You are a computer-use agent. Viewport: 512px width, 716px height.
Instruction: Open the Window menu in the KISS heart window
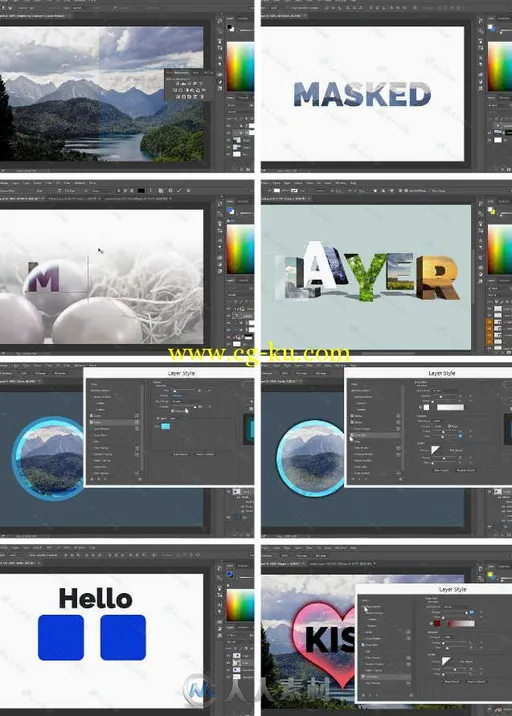[340, 548]
